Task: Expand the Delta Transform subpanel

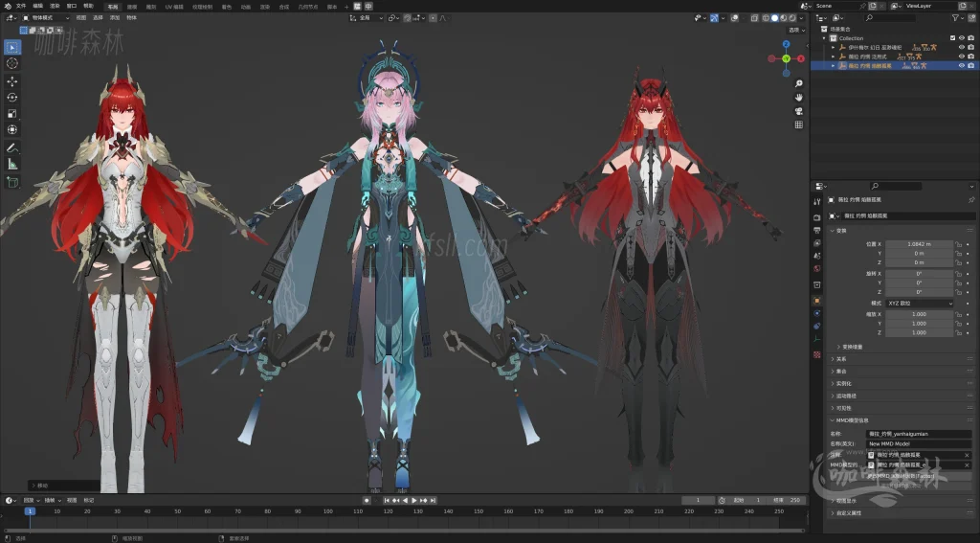Action: pyautogui.click(x=850, y=347)
